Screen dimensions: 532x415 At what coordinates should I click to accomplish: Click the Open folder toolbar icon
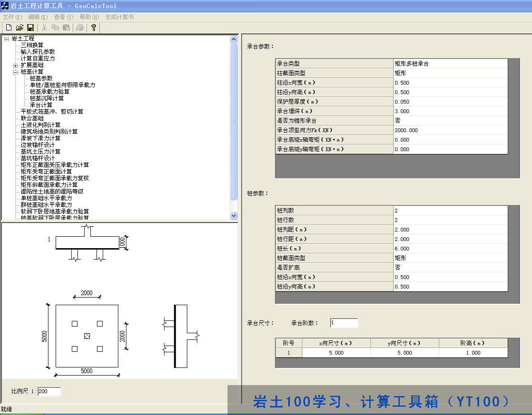point(19,28)
